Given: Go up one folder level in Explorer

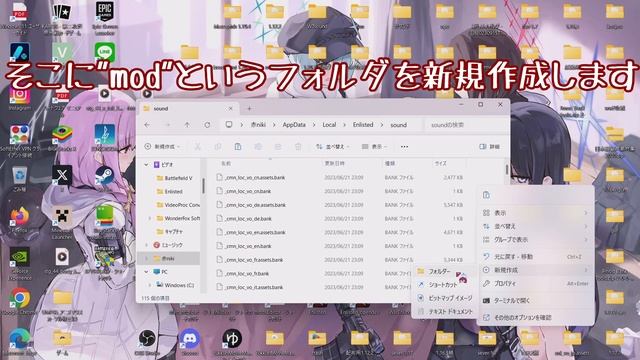Looking at the screenshot, I should click(x=187, y=125).
